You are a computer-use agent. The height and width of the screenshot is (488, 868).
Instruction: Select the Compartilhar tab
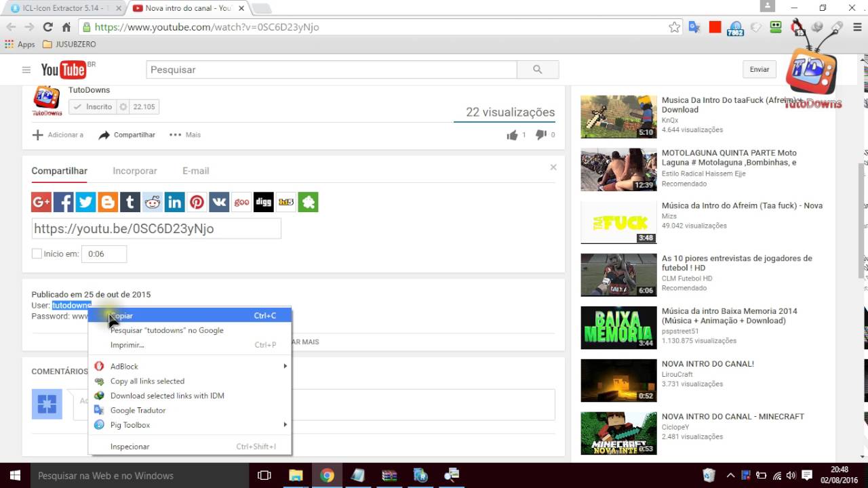60,171
